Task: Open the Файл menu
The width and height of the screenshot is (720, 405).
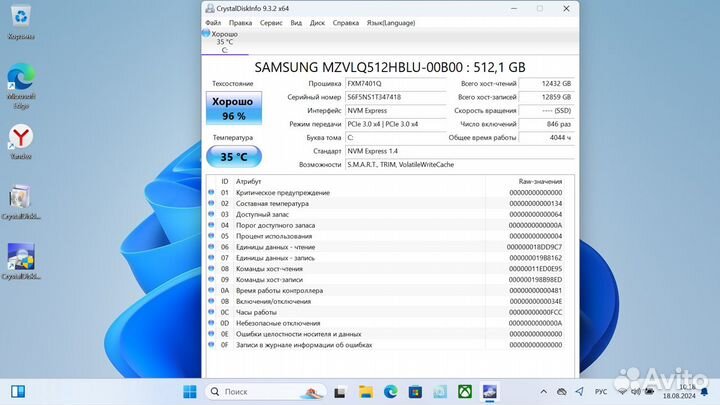Action: 213,22
